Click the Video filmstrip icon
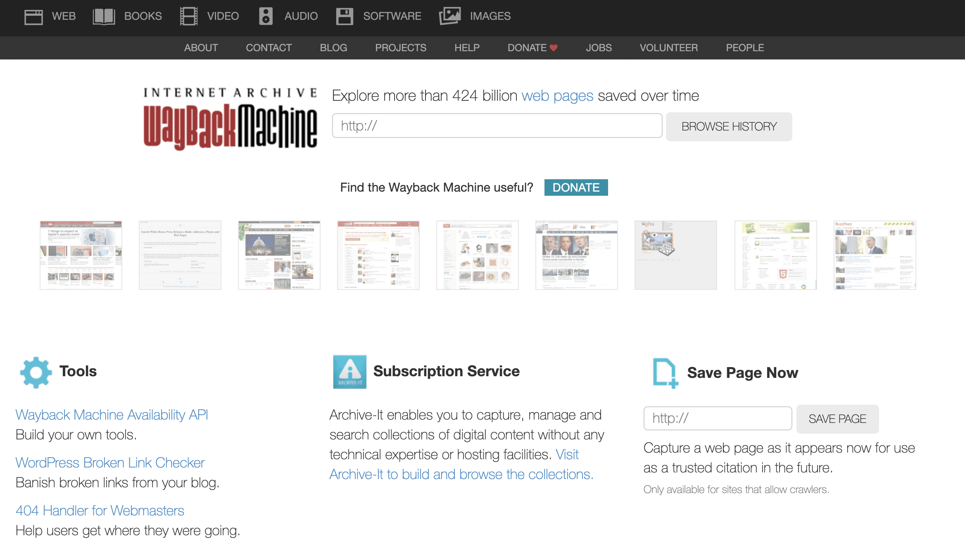This screenshot has height=560, width=965. 189,17
